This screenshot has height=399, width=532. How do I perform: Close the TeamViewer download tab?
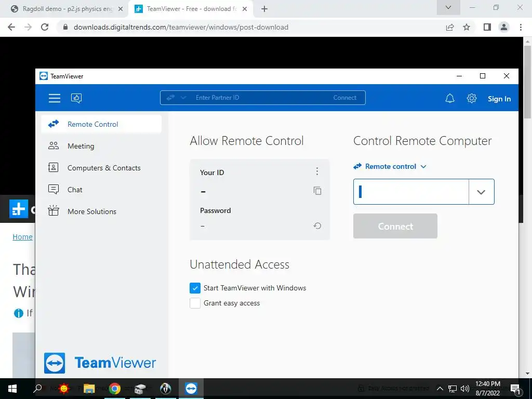click(245, 9)
